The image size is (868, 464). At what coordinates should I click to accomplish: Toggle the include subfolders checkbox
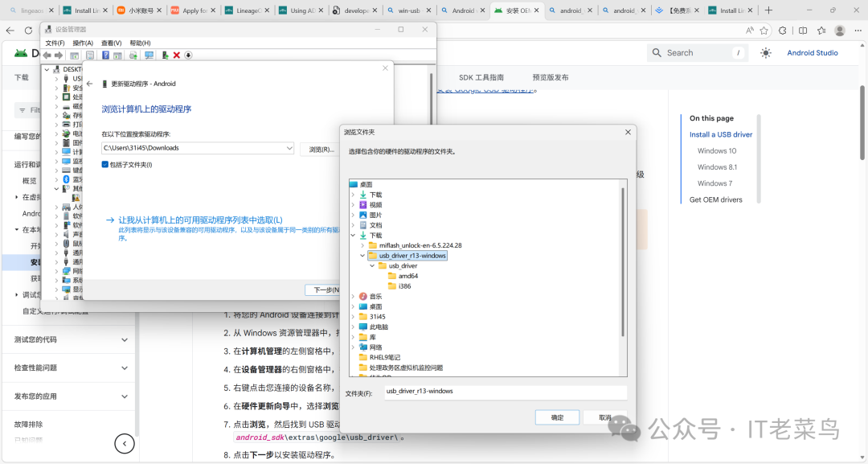[x=104, y=164]
